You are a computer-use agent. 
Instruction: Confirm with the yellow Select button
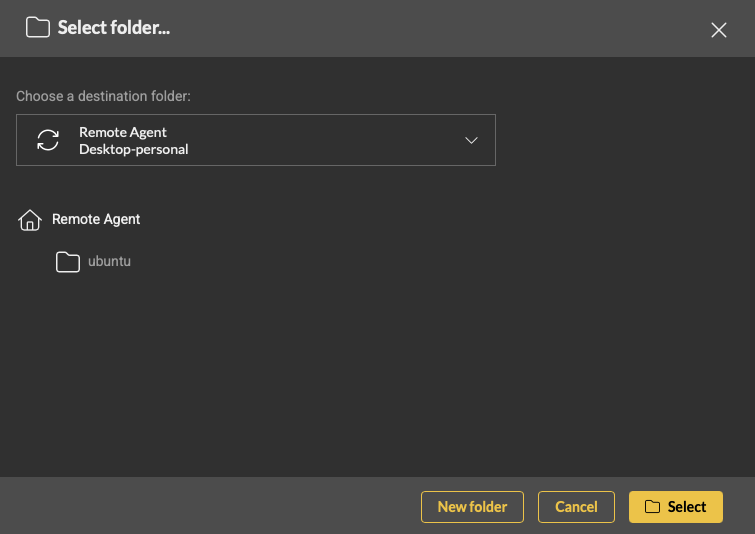(x=676, y=507)
